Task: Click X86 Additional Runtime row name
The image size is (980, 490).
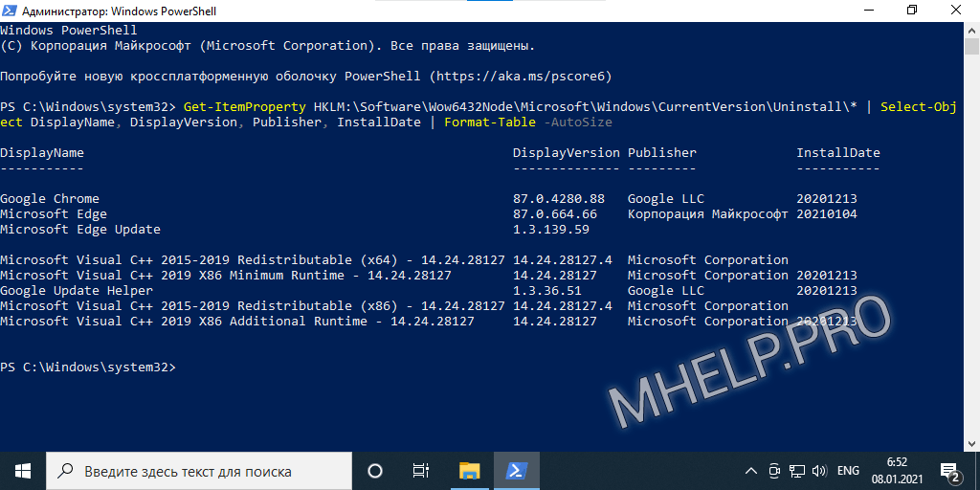Action: pyautogui.click(x=237, y=322)
